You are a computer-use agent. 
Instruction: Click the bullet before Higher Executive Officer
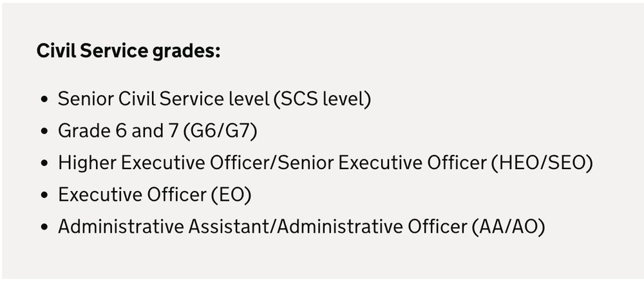pyautogui.click(x=44, y=164)
